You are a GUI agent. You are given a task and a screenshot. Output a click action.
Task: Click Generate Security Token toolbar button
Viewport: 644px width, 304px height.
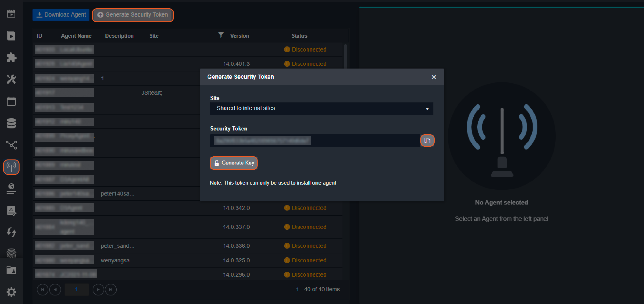(x=133, y=15)
